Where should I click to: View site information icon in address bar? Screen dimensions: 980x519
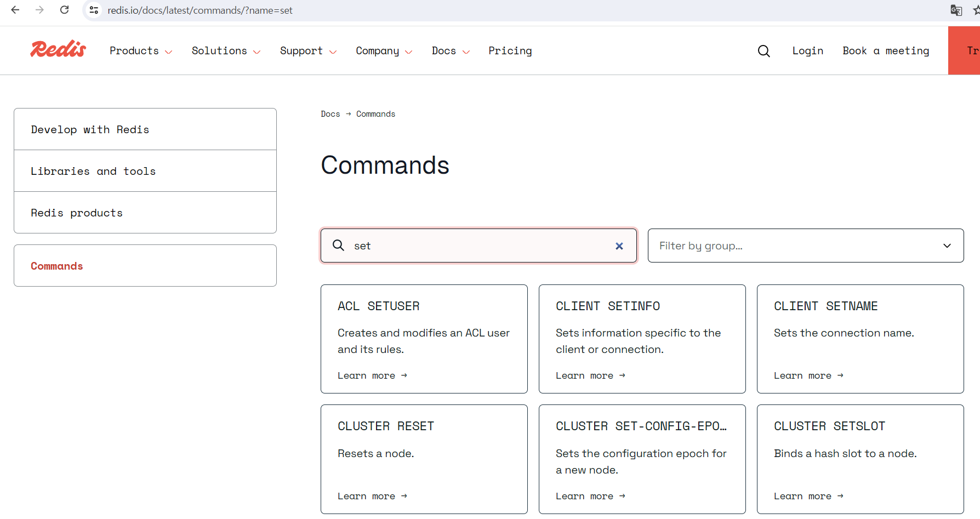click(94, 10)
